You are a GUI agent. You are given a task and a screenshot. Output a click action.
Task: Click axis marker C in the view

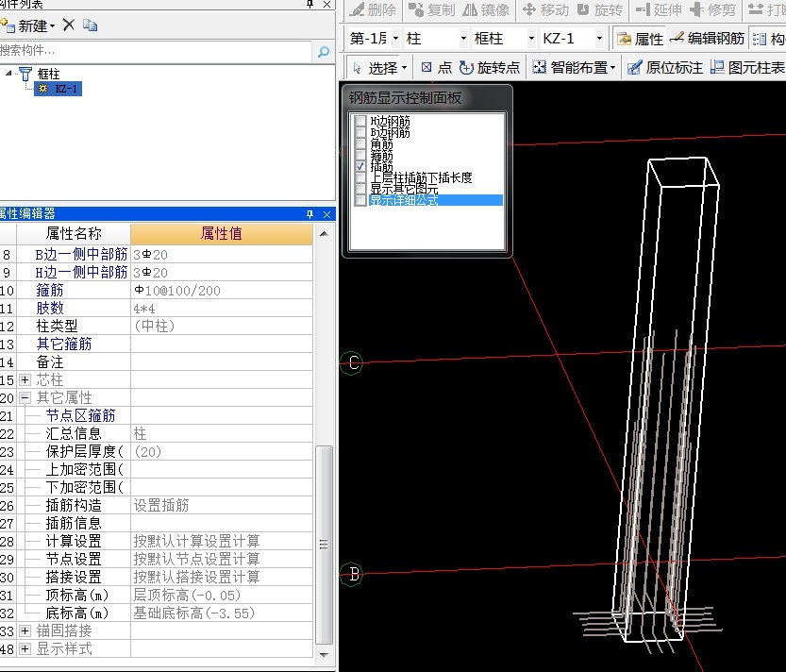(353, 362)
